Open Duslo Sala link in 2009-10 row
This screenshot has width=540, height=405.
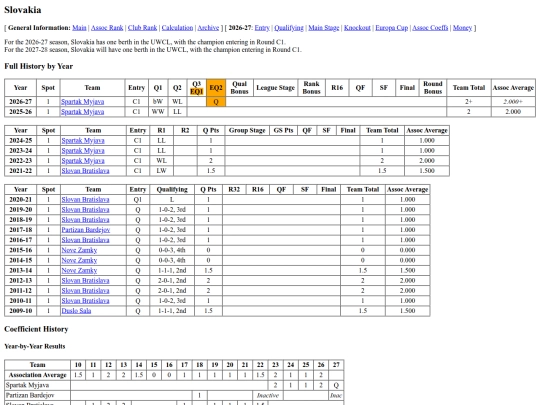pyautogui.click(x=76, y=311)
